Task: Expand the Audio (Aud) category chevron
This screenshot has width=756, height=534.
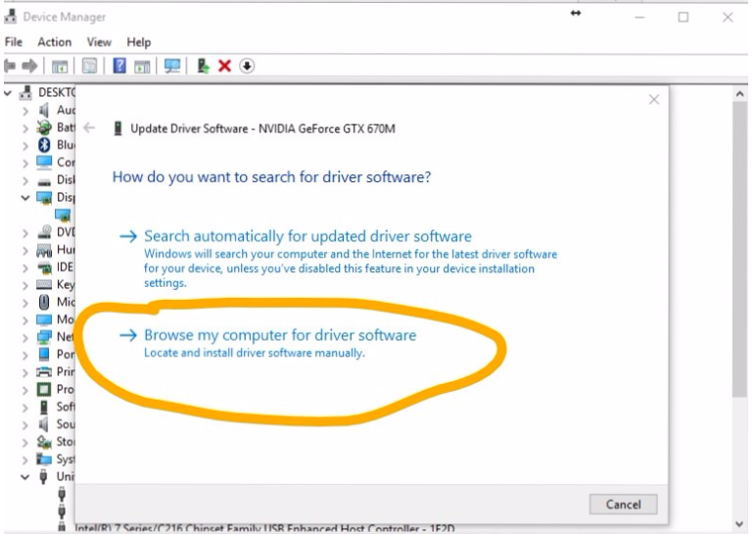Action: (x=25, y=111)
